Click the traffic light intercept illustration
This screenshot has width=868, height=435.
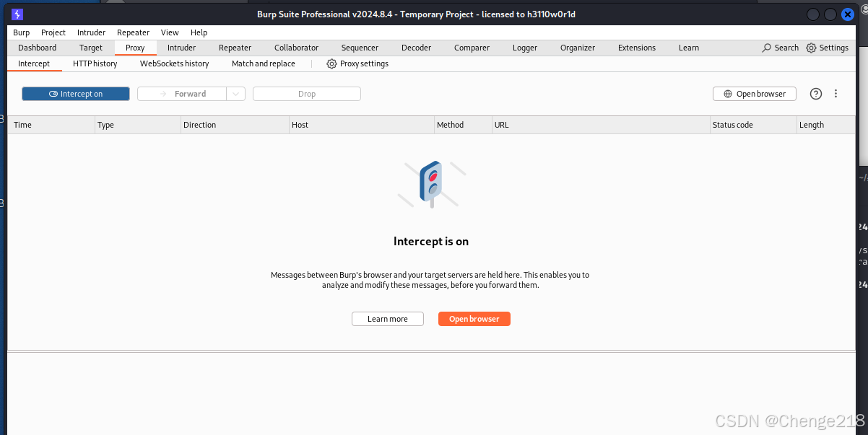click(x=432, y=184)
